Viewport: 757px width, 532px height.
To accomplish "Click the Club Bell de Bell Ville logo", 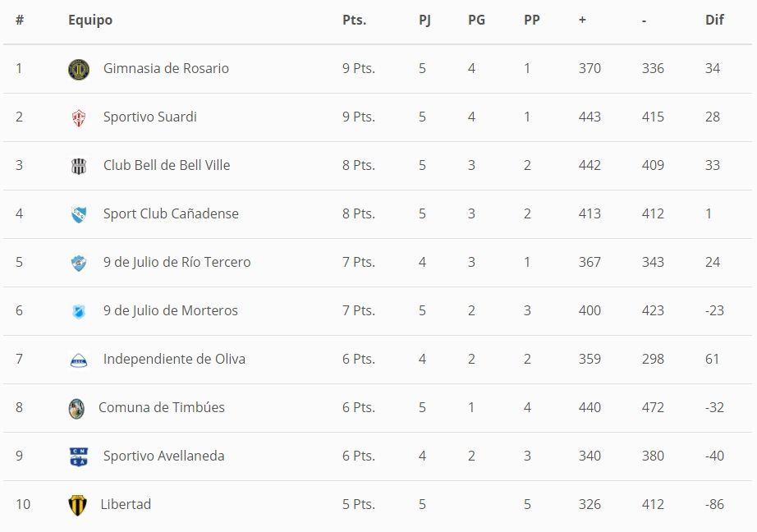I will point(79,166).
